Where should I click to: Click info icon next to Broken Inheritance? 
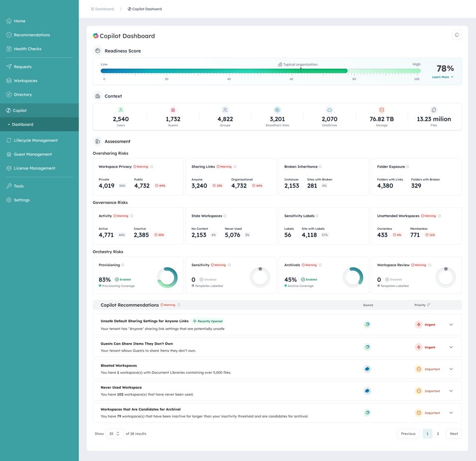tap(320, 167)
